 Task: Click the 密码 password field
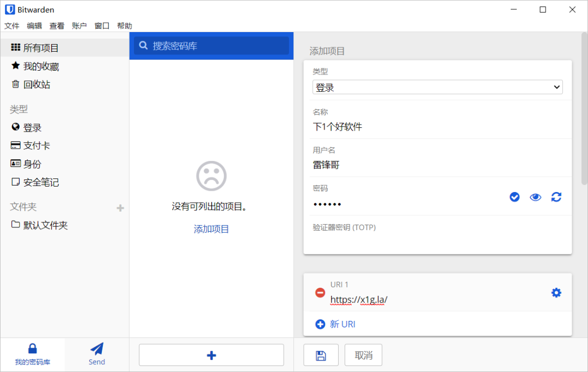click(x=407, y=204)
